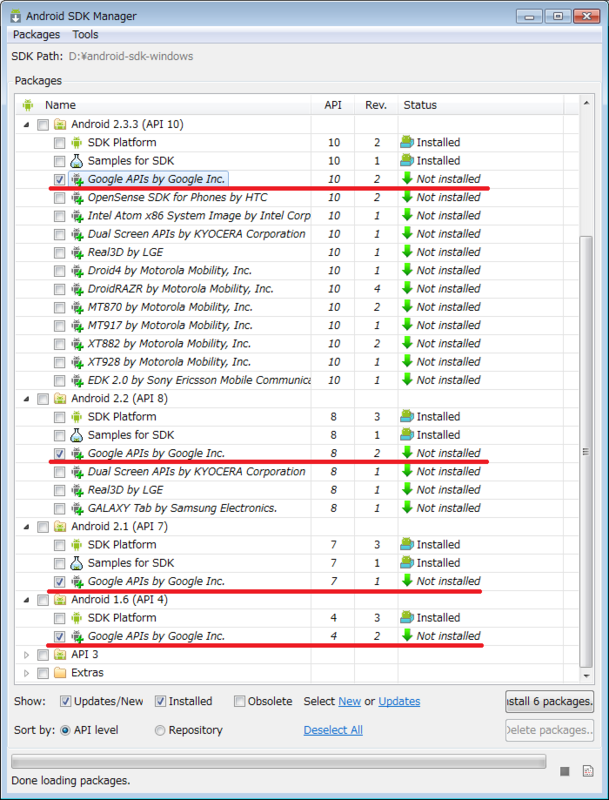
Task: Click the SDK Platform android icon for API 8
Action: [77, 417]
